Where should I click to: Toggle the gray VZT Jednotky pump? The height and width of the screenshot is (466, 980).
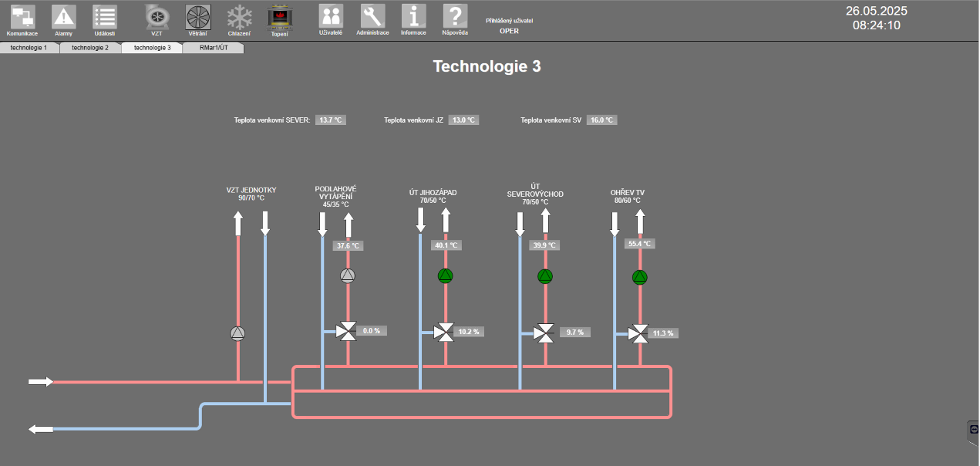coord(237,333)
